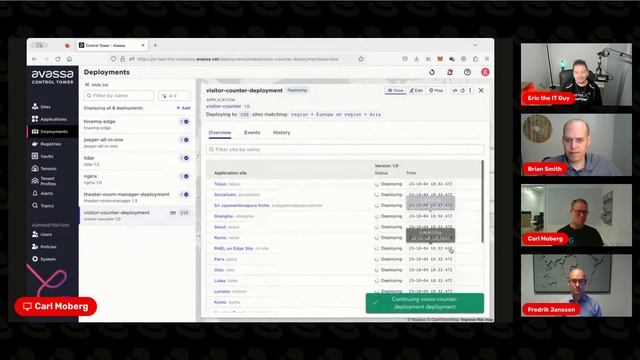Select the lidar deployment
The image size is (640, 360).
pos(137,161)
